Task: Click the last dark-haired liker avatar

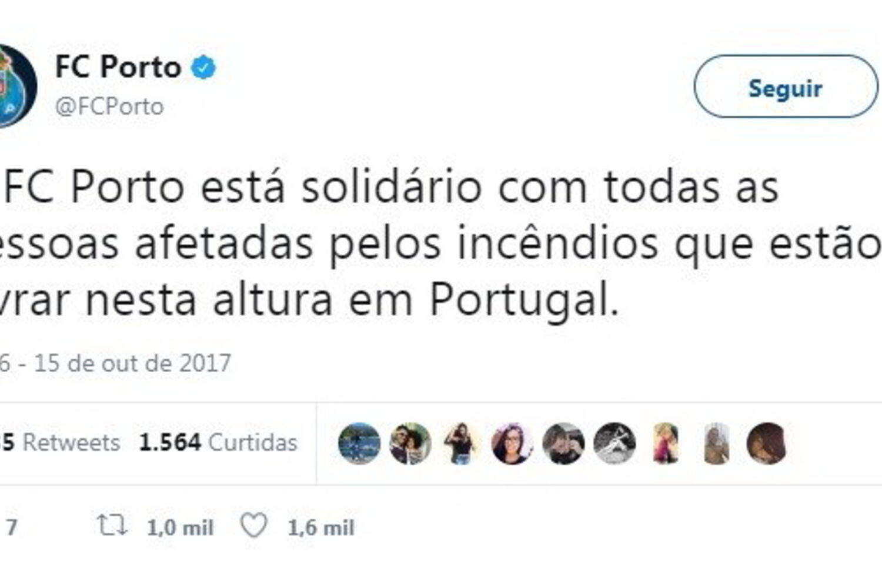Action: pyautogui.click(x=767, y=443)
